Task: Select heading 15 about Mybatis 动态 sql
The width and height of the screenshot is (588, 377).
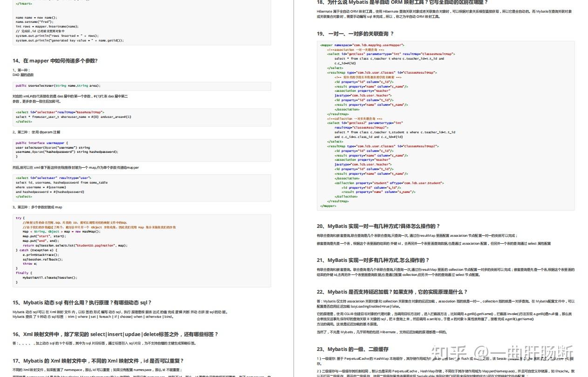Action: [82, 302]
